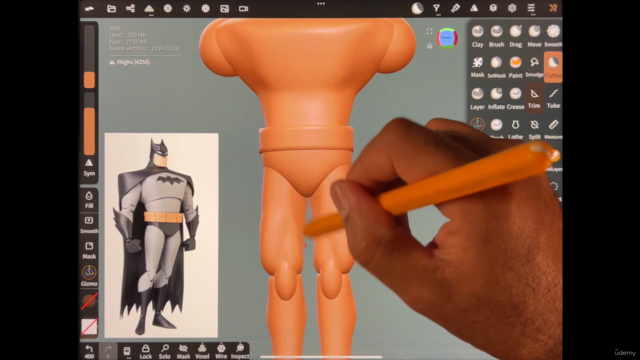Select the Brush sculpting tool

(x=496, y=36)
